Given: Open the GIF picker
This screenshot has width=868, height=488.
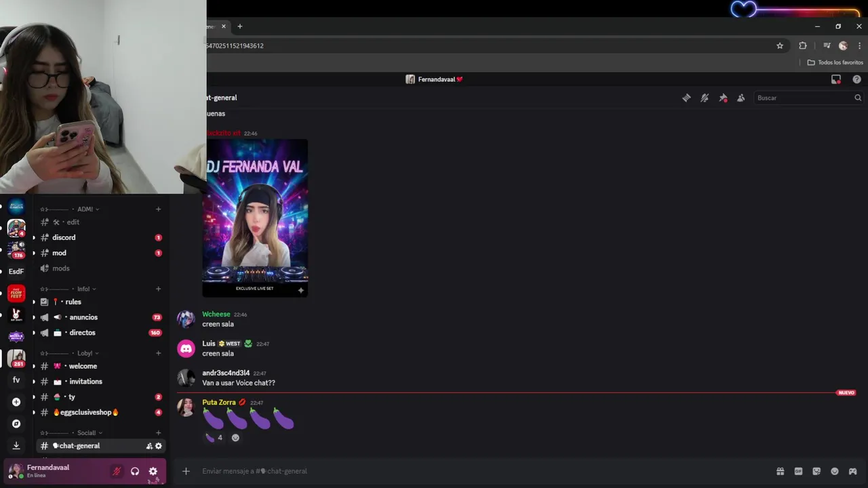Looking at the screenshot, I should [x=798, y=472].
